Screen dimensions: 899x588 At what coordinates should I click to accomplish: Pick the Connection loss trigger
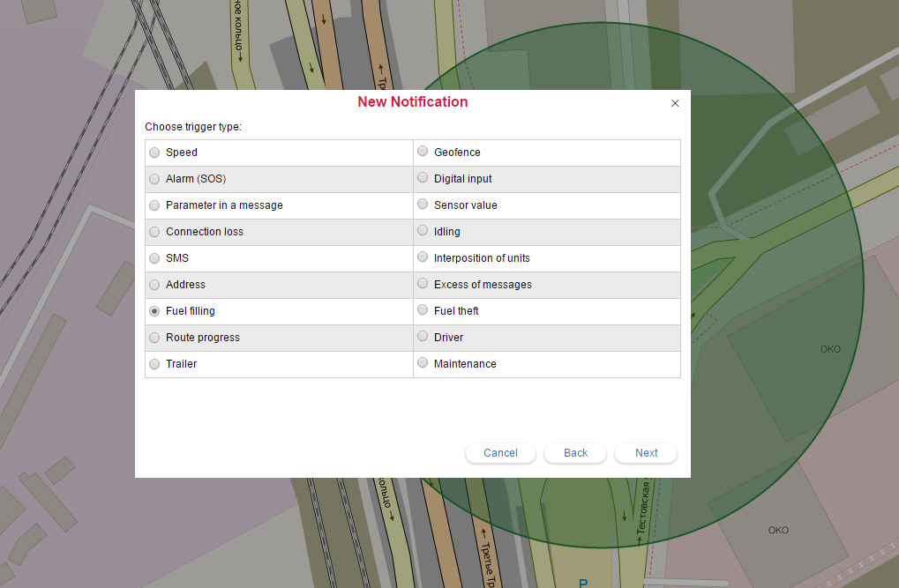pyautogui.click(x=155, y=232)
